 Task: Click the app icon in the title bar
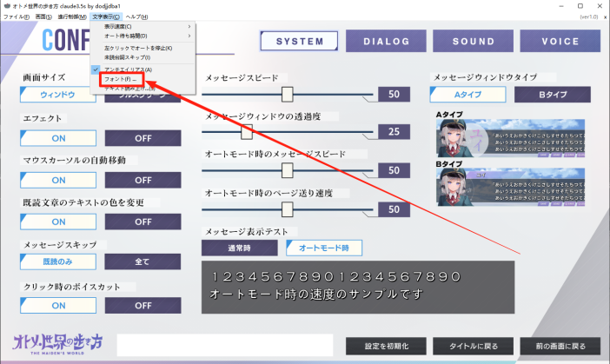[x=7, y=5]
